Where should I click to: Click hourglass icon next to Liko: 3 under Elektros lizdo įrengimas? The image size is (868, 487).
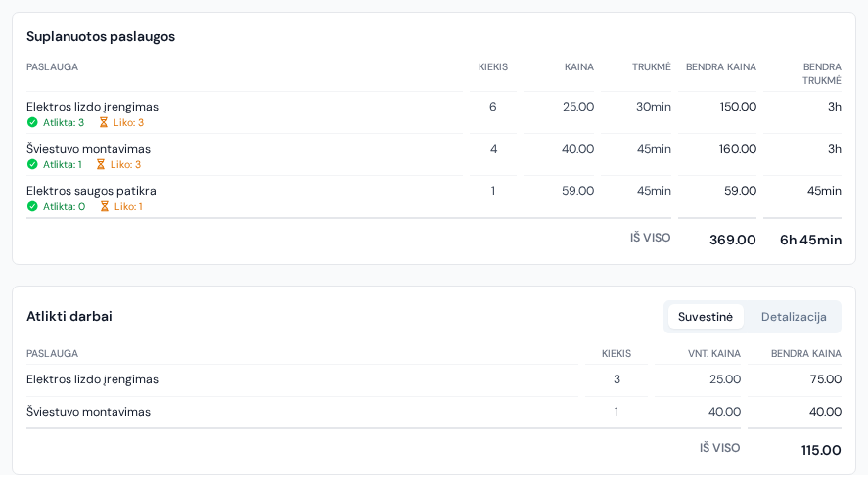click(x=104, y=123)
